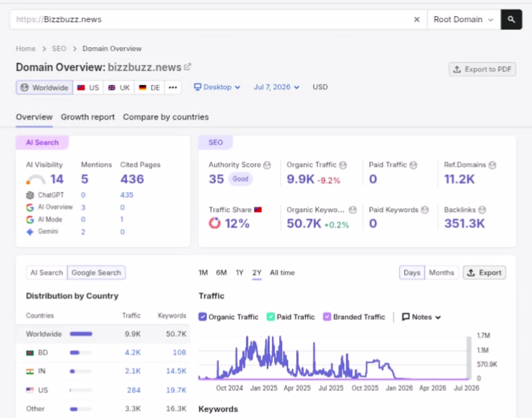
Task: Click Organic Traffic info icon
Action: point(343,165)
